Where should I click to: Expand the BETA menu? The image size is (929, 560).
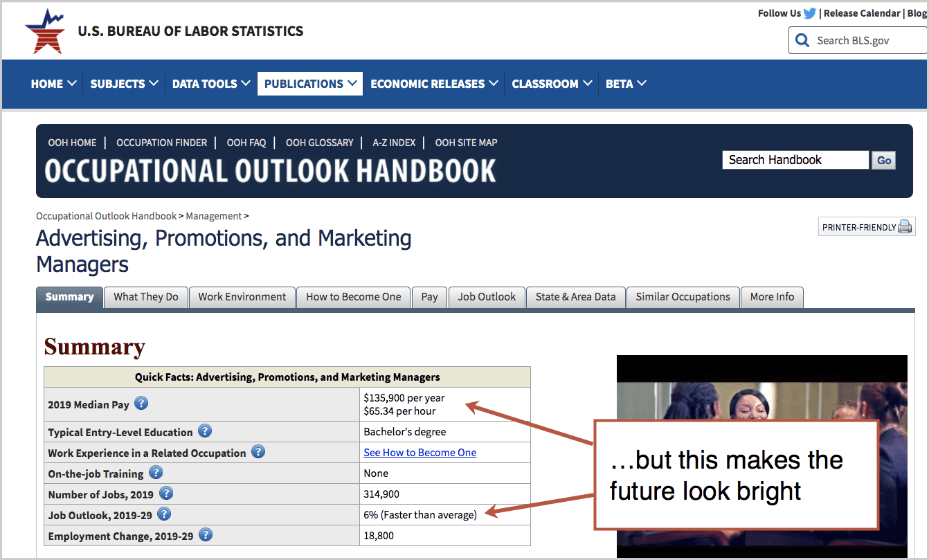[626, 84]
